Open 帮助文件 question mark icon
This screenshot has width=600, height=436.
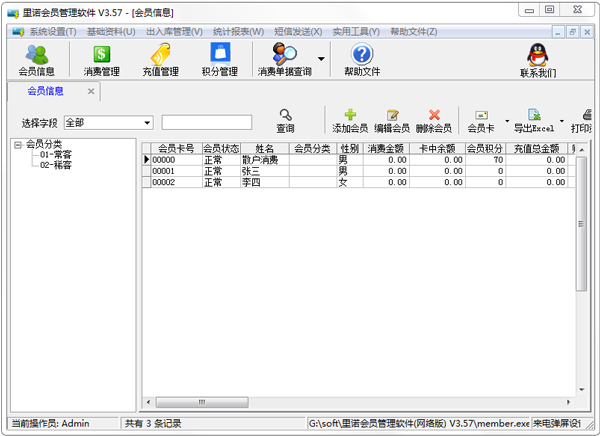point(362,54)
